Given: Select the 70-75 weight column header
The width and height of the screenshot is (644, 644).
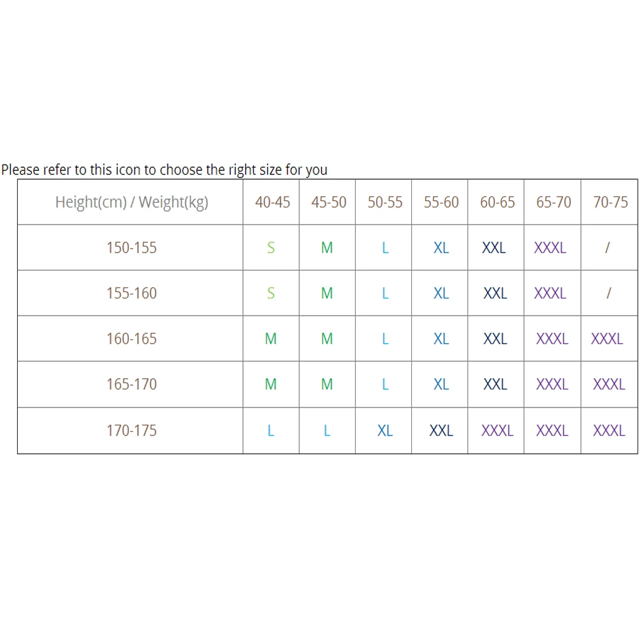Looking at the screenshot, I should click(x=610, y=202).
